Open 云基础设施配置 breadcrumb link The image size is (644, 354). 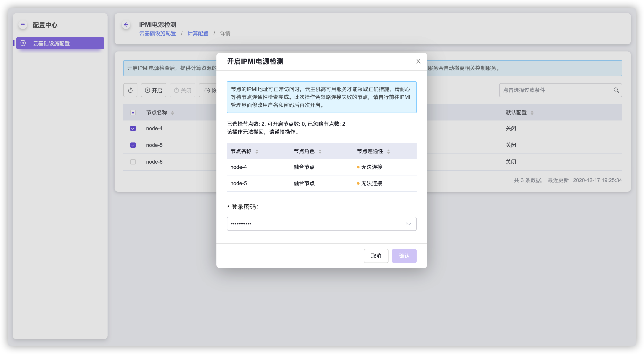pyautogui.click(x=158, y=34)
